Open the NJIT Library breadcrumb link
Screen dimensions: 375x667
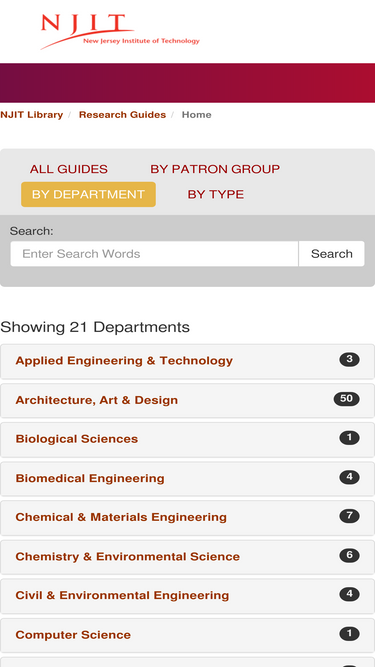pos(31,115)
